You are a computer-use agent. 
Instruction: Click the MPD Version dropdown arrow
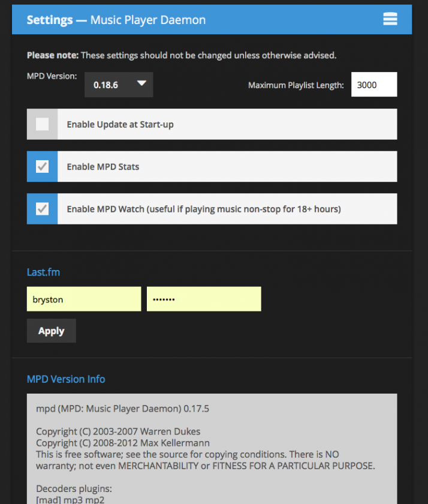coord(141,83)
